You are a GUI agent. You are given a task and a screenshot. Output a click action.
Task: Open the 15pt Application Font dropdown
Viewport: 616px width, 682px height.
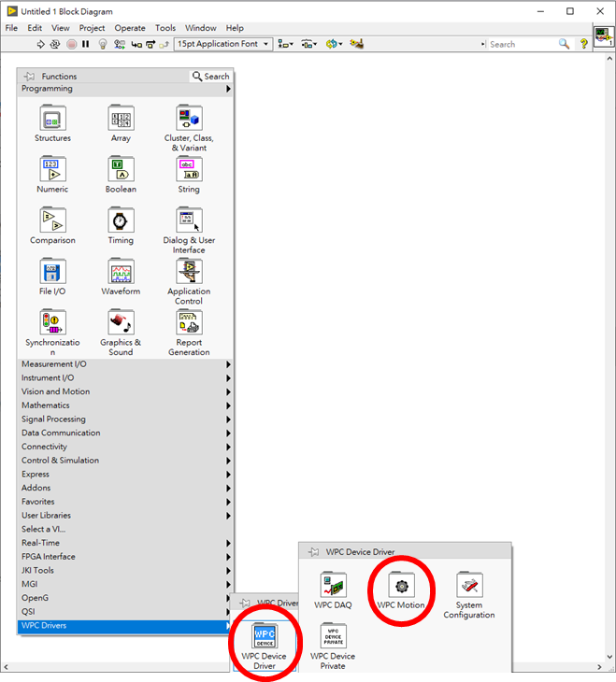click(x=222, y=44)
